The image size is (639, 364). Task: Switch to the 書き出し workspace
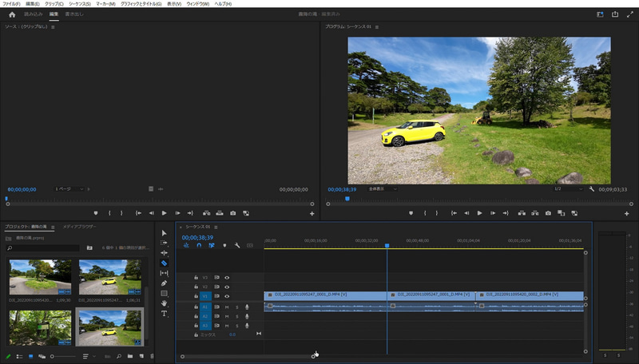[74, 14]
